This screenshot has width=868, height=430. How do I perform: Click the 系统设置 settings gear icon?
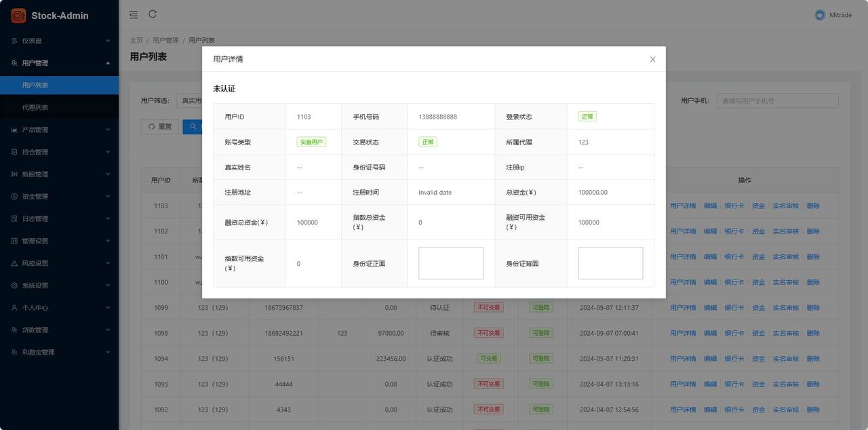[x=12, y=285]
